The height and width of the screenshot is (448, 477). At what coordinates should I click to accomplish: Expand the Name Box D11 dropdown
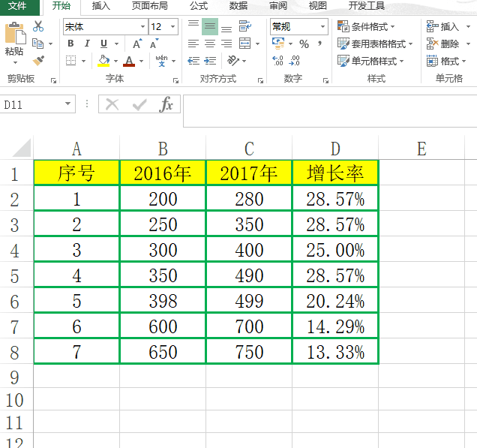pyautogui.click(x=67, y=104)
